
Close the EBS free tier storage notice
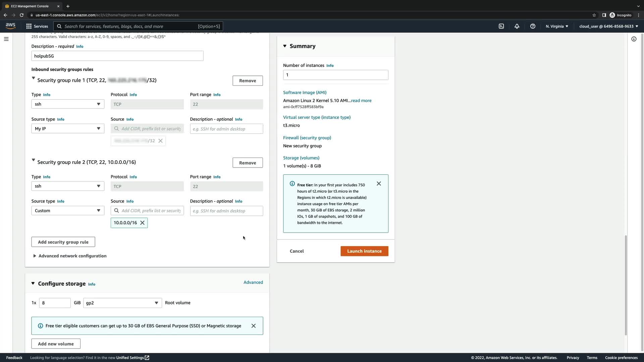(254, 326)
